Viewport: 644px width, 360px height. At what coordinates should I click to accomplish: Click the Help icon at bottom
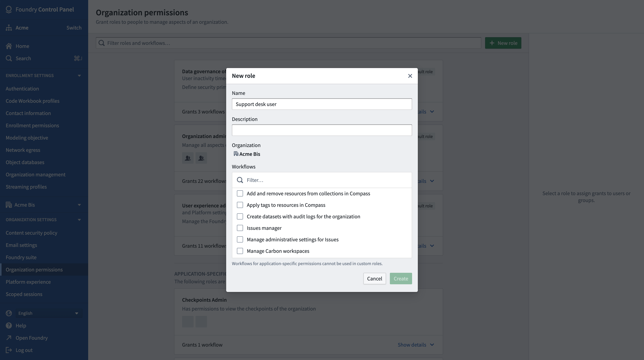point(9,325)
